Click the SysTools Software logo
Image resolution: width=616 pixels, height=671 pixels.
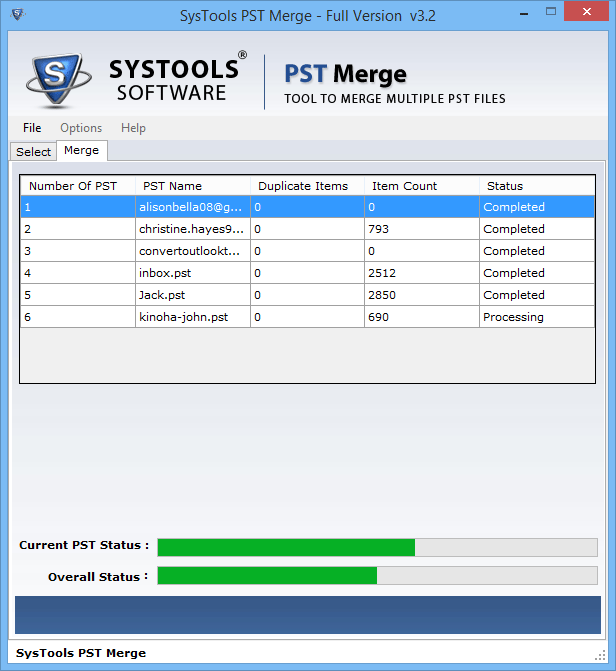pyautogui.click(x=136, y=80)
